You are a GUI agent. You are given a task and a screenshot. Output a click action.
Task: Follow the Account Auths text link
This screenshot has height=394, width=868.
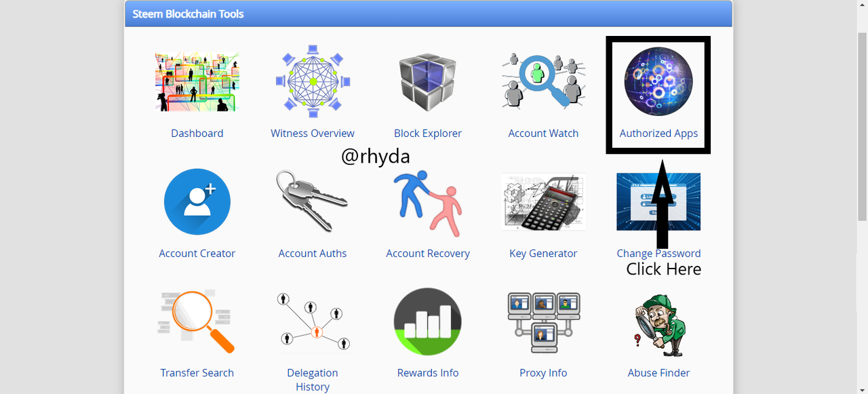pos(313,253)
